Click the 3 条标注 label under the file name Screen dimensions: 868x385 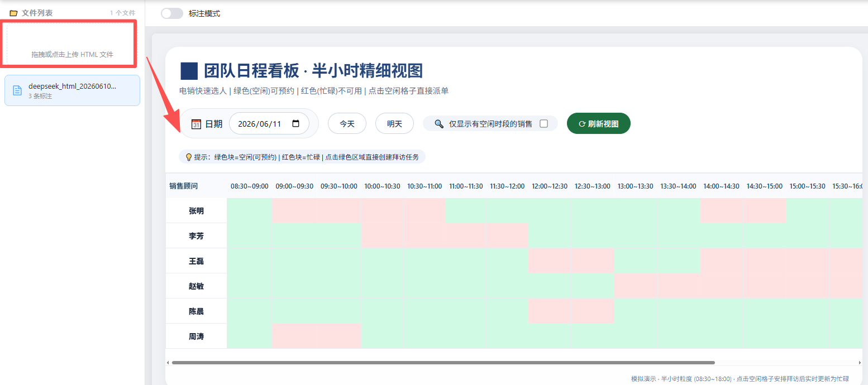(x=40, y=96)
